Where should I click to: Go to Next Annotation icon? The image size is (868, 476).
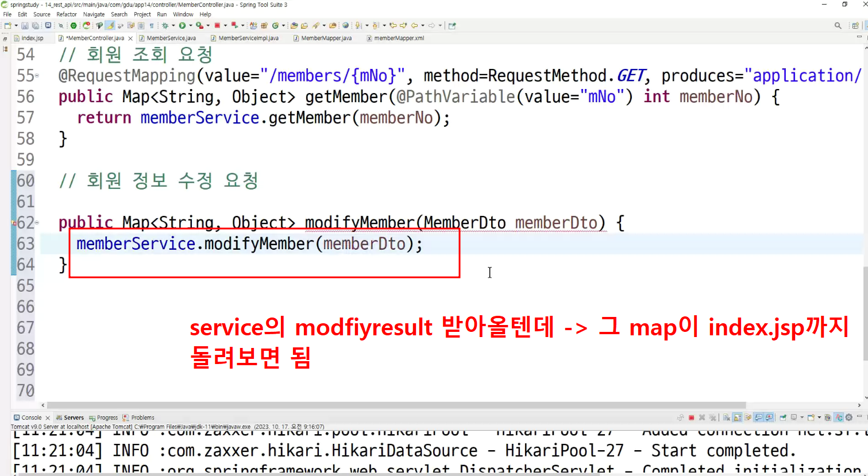[x=358, y=25]
